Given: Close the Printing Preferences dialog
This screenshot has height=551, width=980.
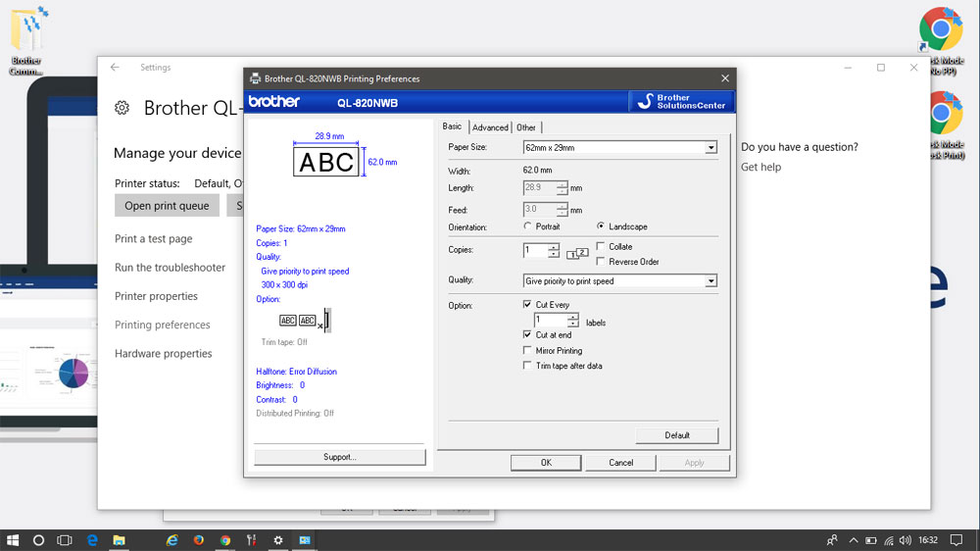Looking at the screenshot, I should (725, 78).
